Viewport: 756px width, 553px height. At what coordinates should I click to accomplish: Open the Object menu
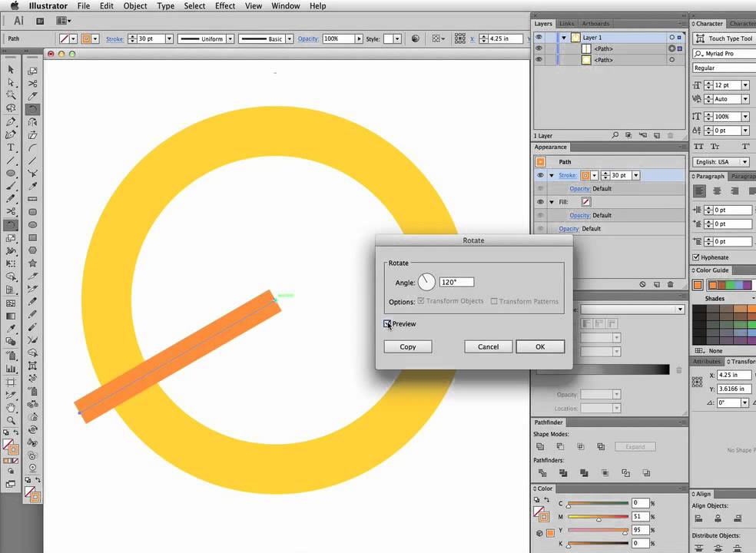click(x=135, y=6)
